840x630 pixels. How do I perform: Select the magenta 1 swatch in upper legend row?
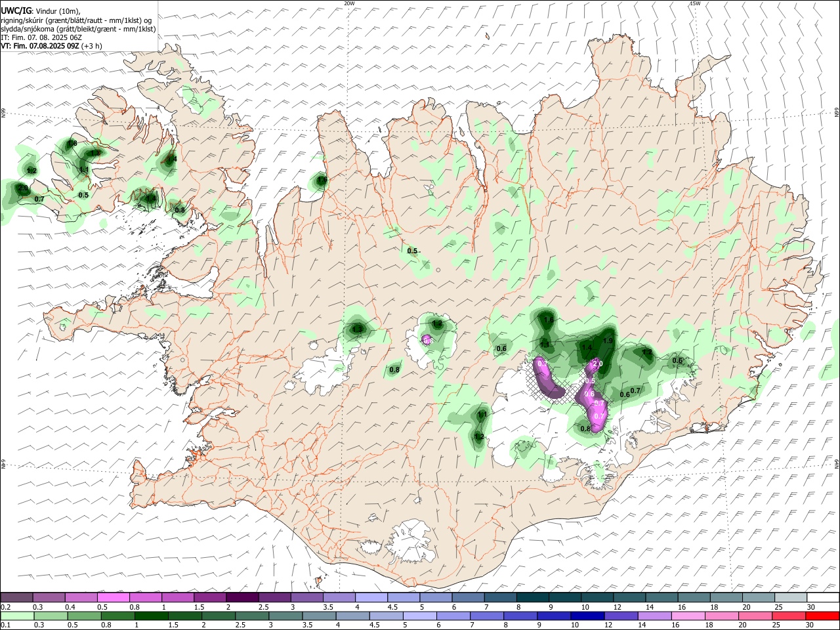(x=177, y=597)
